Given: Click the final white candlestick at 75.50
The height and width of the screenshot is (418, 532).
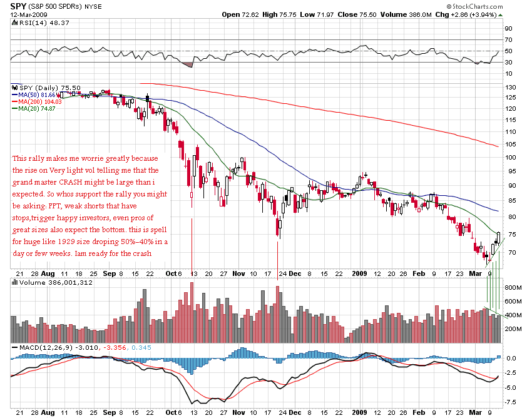Looking at the screenshot, I should click(498, 238).
